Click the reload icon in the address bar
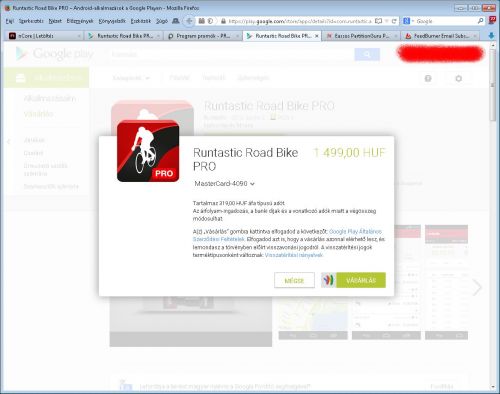The height and width of the screenshot is (394, 500). click(394, 21)
